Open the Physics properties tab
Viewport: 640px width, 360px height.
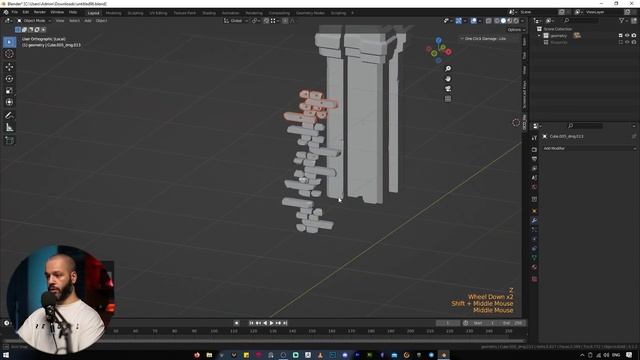[x=534, y=239]
